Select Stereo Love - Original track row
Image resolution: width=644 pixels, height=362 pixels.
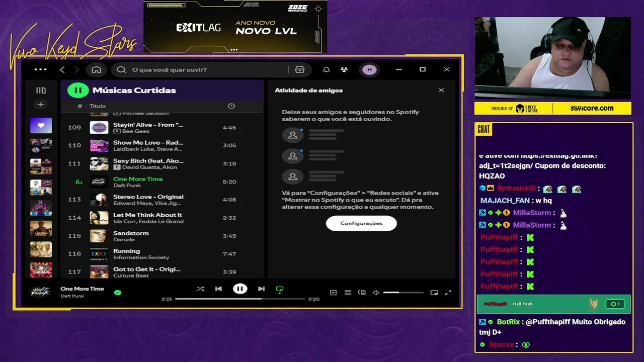(x=162, y=200)
